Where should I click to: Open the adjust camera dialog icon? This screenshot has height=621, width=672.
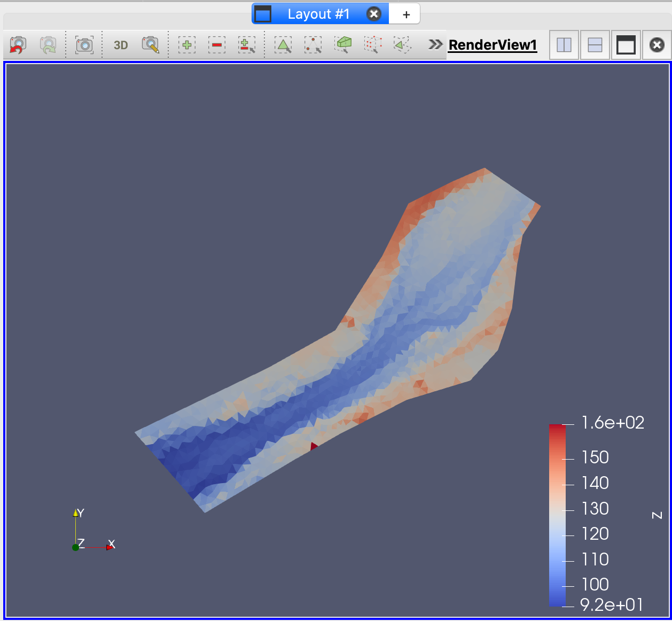tap(151, 45)
